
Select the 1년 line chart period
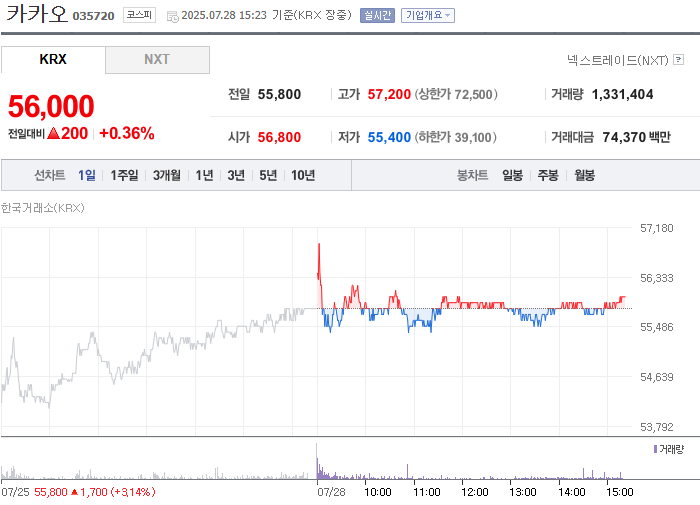[x=204, y=175]
